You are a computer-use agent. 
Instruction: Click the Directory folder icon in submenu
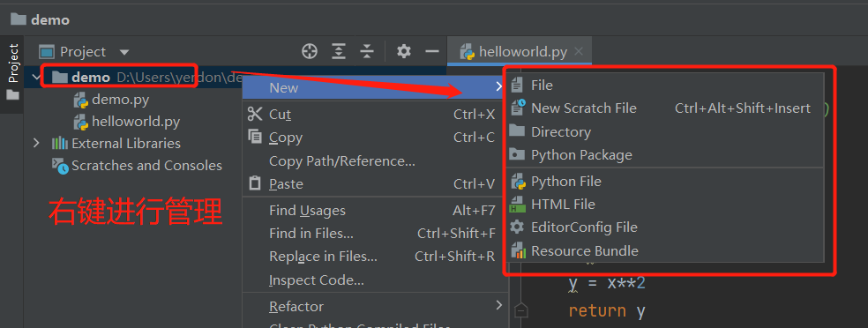point(517,130)
